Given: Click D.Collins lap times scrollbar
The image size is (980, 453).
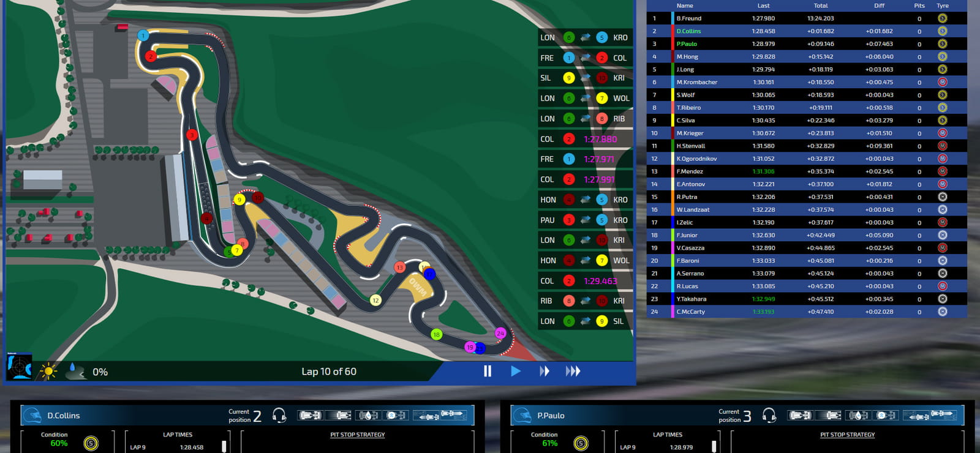Looking at the screenshot, I should (224, 446).
